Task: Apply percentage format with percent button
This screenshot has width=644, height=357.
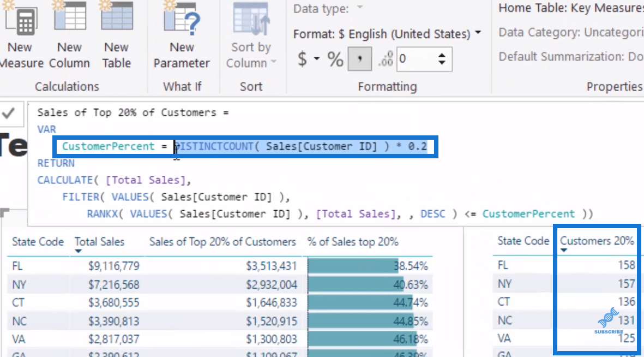Action: tap(335, 59)
